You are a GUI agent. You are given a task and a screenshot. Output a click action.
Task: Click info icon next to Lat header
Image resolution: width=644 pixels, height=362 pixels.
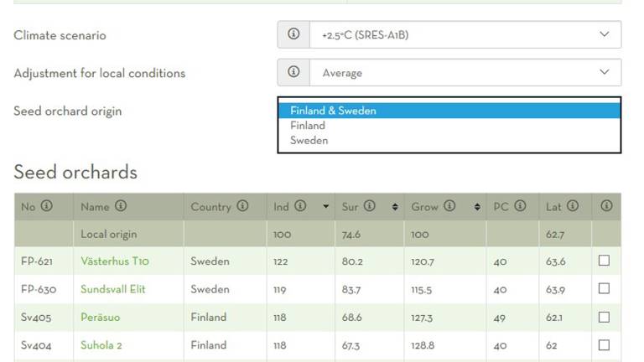pos(573,205)
